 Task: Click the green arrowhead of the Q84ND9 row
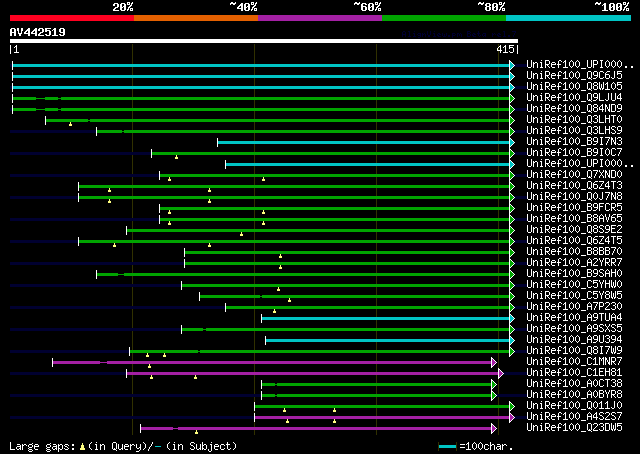coord(512,109)
